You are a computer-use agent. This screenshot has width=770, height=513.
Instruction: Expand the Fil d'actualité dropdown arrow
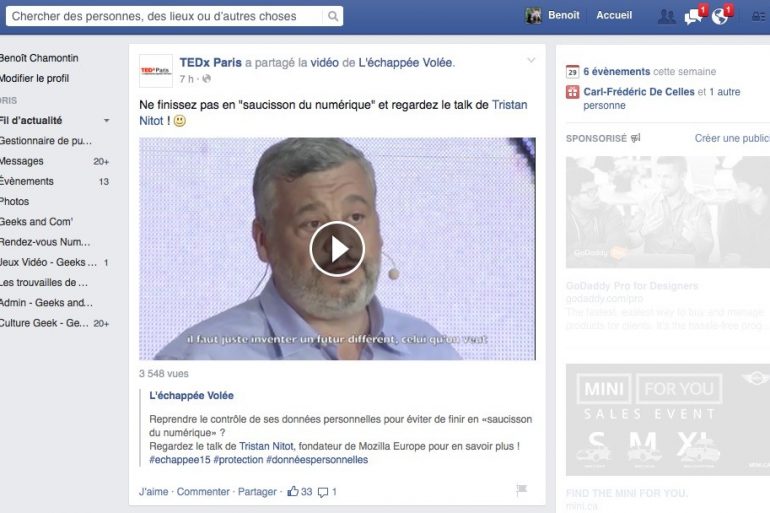(106, 121)
